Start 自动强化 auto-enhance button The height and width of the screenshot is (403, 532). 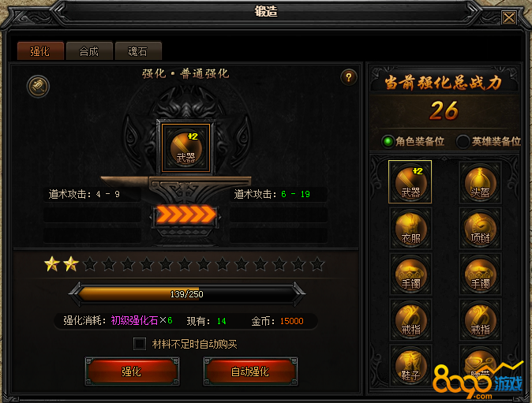pos(250,371)
